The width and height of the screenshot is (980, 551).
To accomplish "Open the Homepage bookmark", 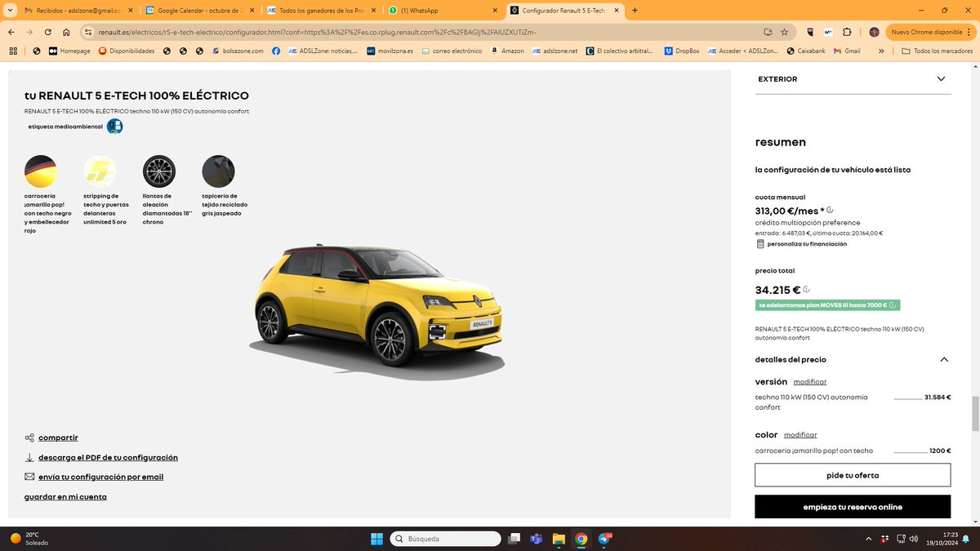I will pyautogui.click(x=69, y=51).
